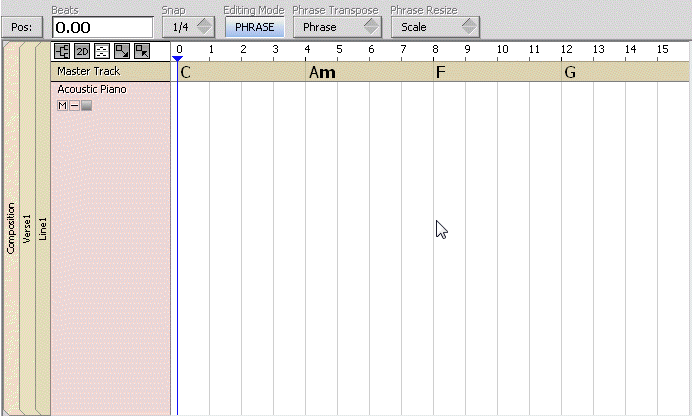
Task: Toggle the 2D view icon
Action: (x=82, y=52)
